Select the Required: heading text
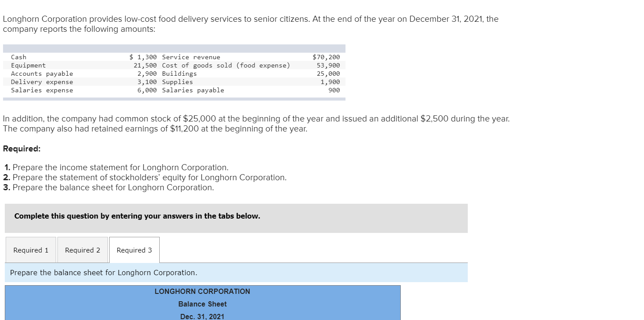Image resolution: width=644 pixels, height=320 pixels. pyautogui.click(x=22, y=148)
